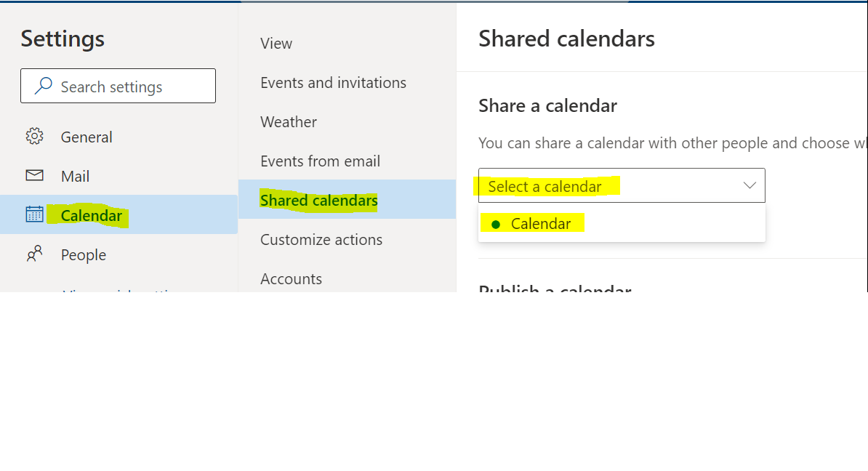868x471 pixels.
Task: Open the Select a calendar combo box
Action: 622,185
